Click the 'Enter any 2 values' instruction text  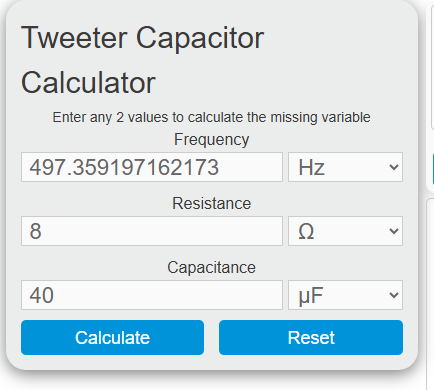coord(211,117)
